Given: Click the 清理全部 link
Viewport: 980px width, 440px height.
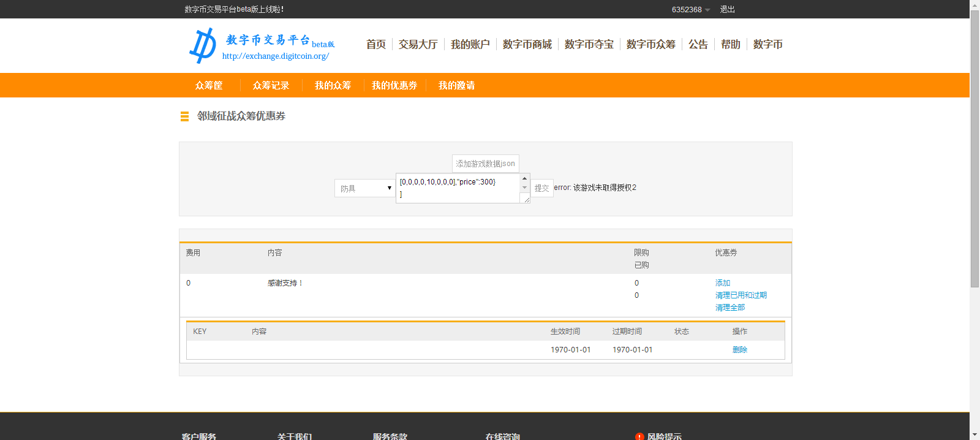Looking at the screenshot, I should tap(730, 308).
